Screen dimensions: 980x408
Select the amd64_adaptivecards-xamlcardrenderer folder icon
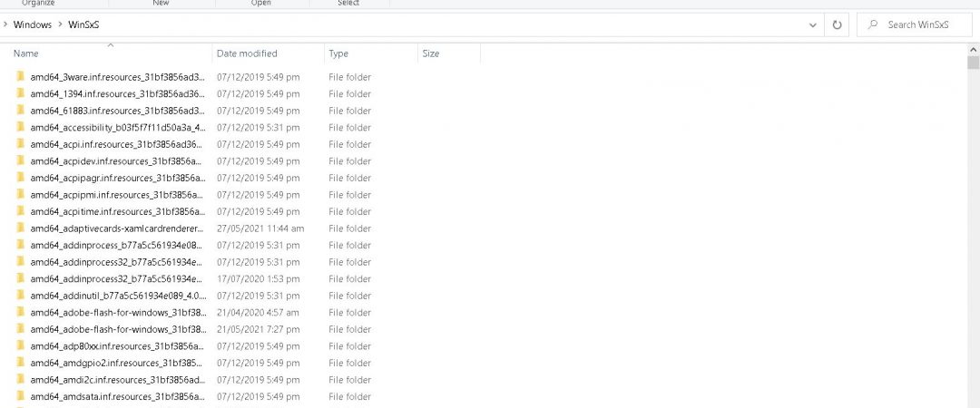point(19,228)
